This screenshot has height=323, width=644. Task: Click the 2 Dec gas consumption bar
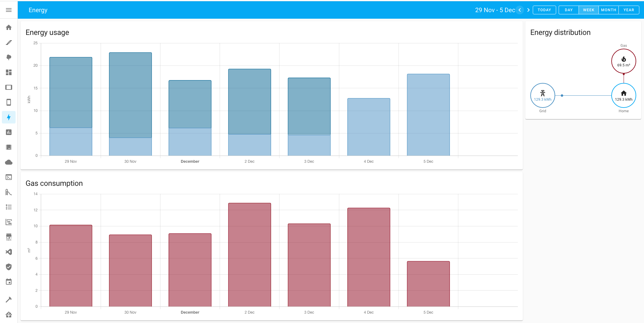coord(250,255)
